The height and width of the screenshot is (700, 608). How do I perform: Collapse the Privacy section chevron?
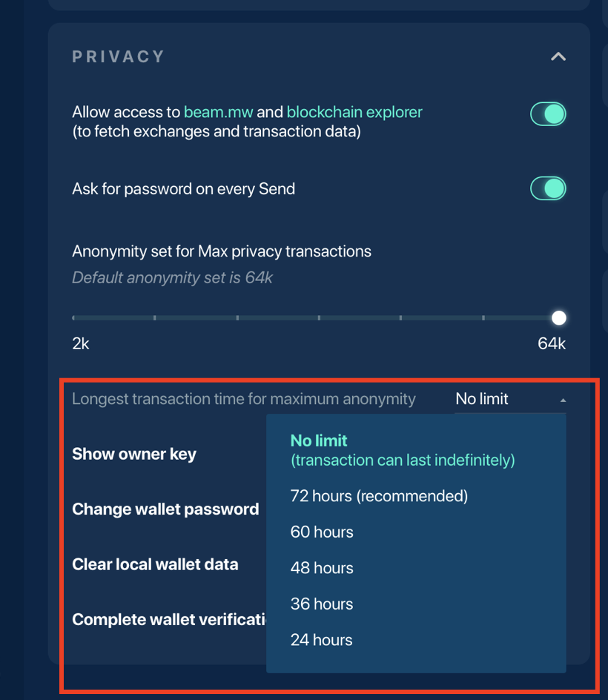[558, 56]
